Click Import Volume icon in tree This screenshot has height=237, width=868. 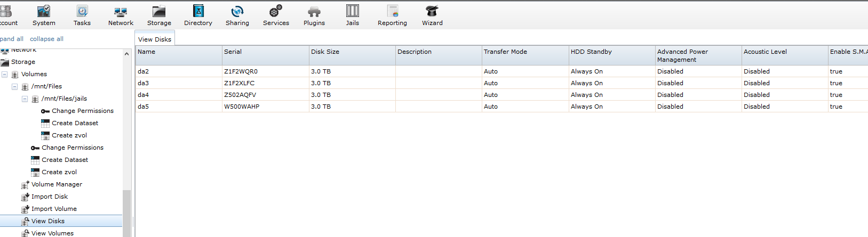[25, 209]
